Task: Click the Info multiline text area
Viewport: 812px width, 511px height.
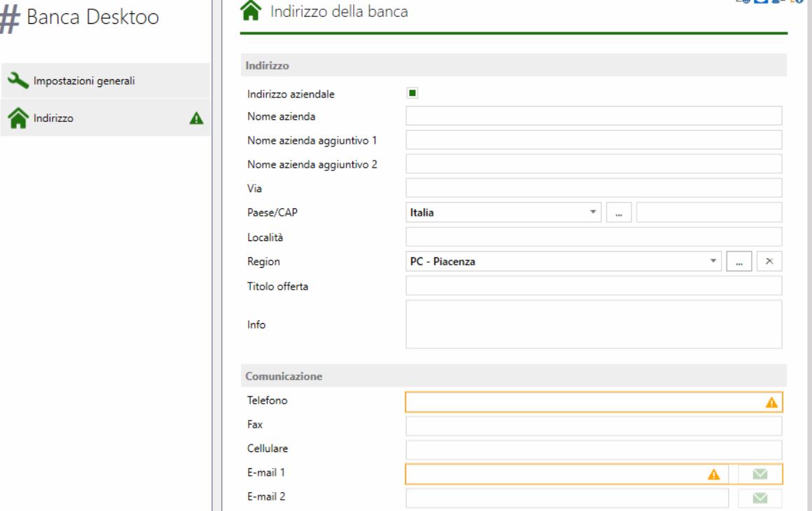Action: point(593,325)
